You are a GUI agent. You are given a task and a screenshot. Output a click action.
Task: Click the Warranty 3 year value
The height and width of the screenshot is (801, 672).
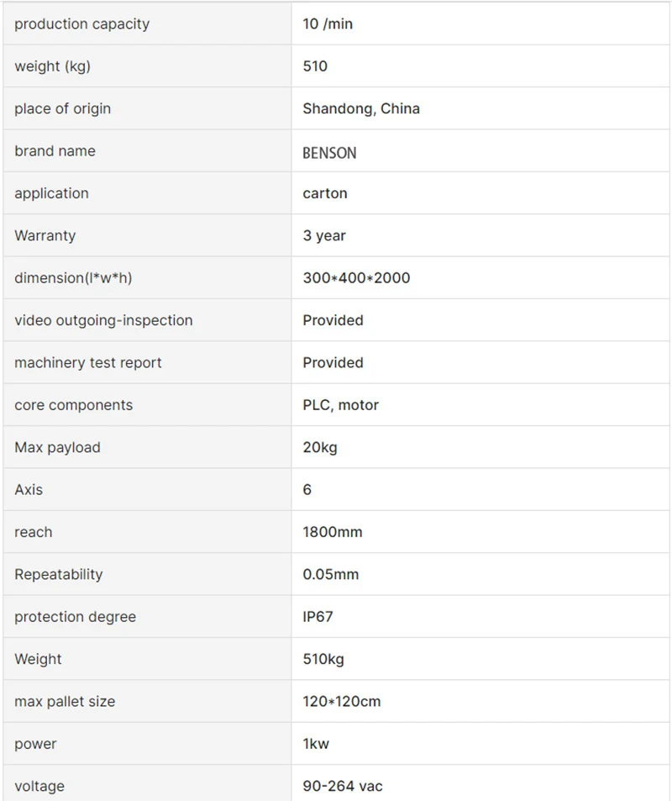coord(324,236)
